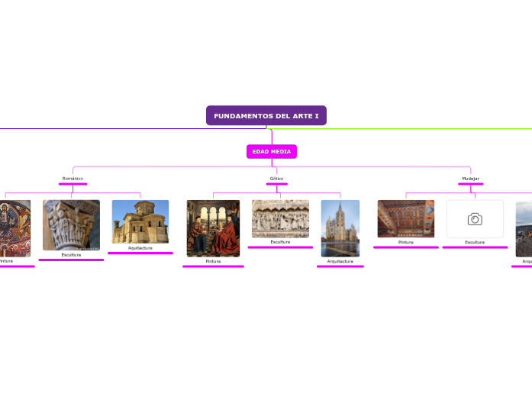Open the Gothic relief sculpture image

[x=280, y=219]
